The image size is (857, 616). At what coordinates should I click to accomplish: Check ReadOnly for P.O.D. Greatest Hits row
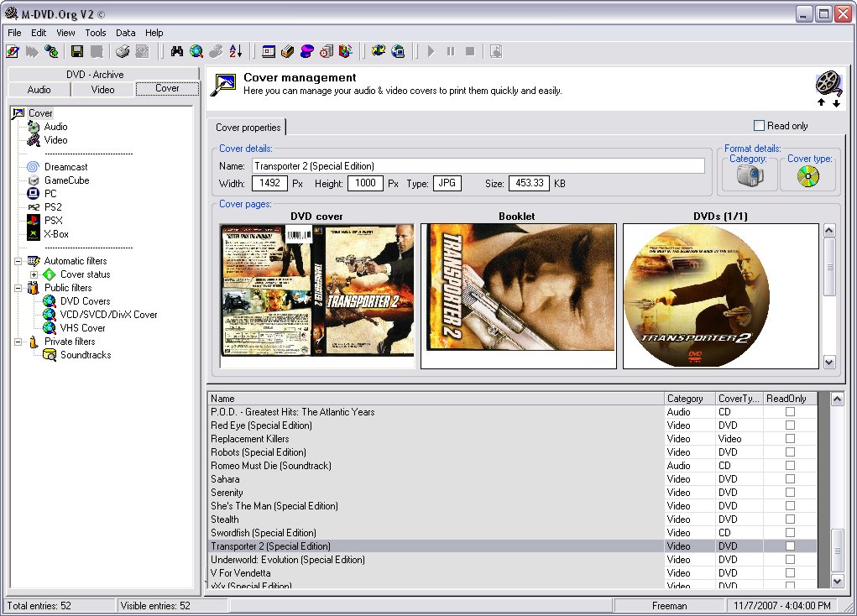[790, 411]
